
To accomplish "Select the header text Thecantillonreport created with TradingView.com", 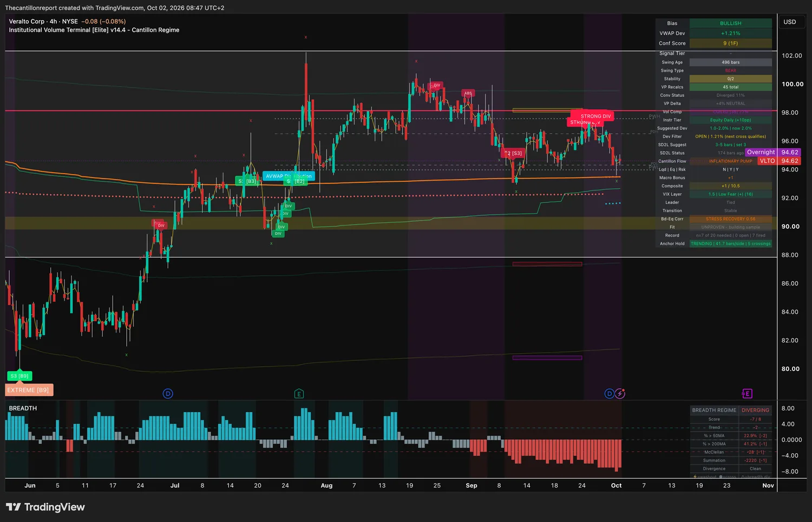I will pyautogui.click(x=75, y=8).
